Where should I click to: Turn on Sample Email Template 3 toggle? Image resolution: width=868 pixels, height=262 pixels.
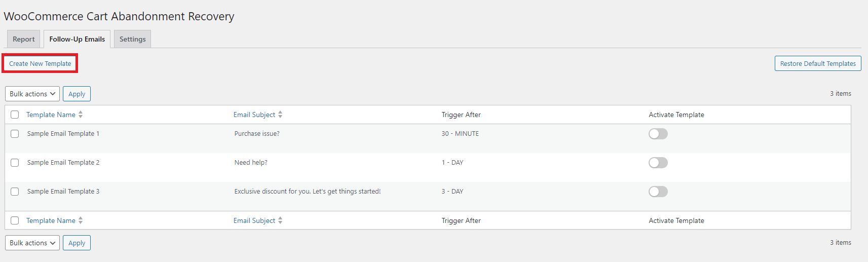(658, 192)
